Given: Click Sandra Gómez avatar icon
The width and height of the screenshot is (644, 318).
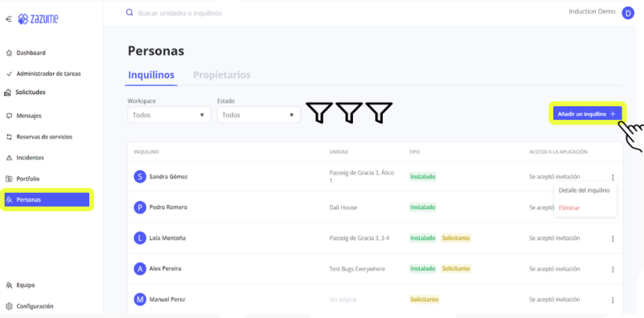Looking at the screenshot, I should [x=140, y=177].
